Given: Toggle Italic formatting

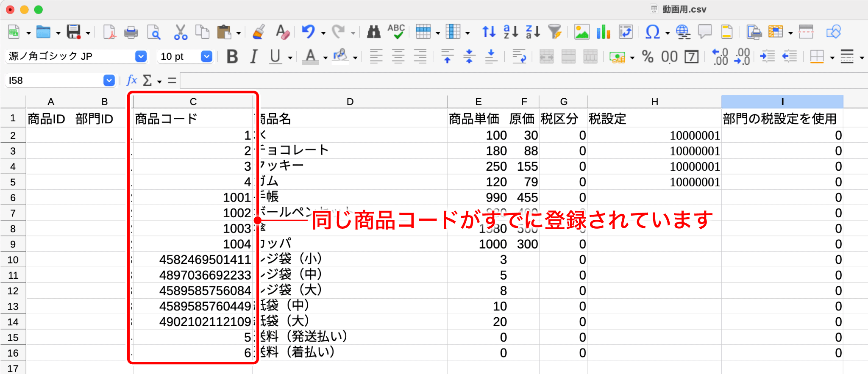Looking at the screenshot, I should 254,56.
